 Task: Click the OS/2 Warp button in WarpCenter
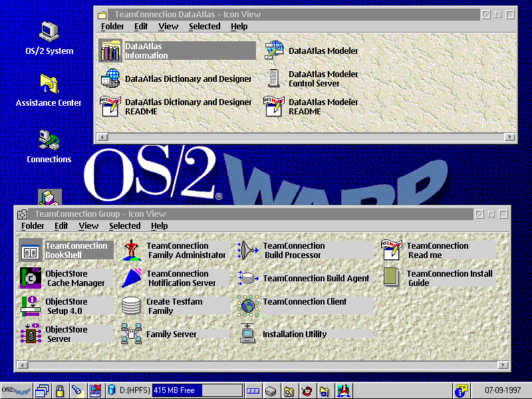[16, 391]
